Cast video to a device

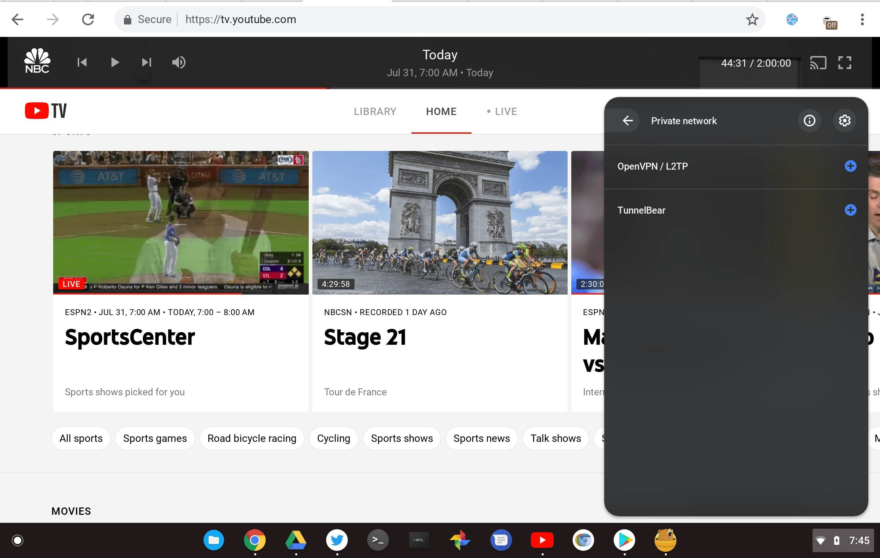tap(818, 63)
